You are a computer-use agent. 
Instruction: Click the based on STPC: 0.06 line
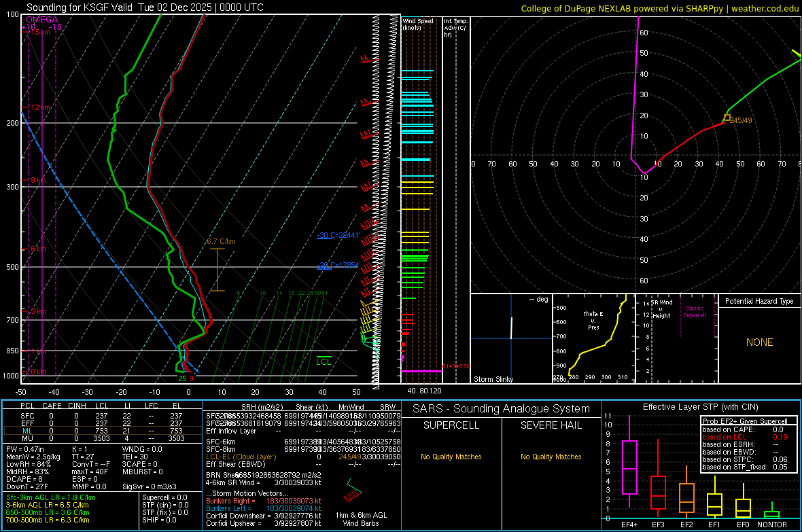pos(745,459)
